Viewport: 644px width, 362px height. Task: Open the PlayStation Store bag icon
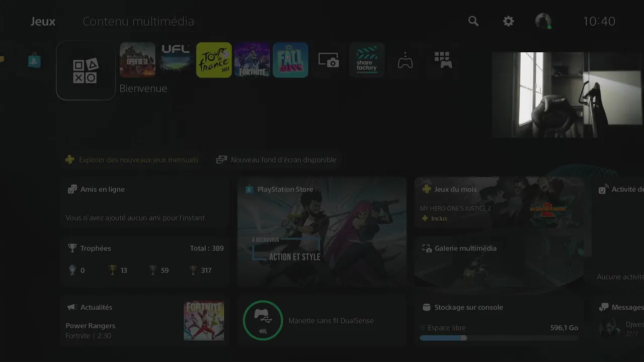pos(34,61)
